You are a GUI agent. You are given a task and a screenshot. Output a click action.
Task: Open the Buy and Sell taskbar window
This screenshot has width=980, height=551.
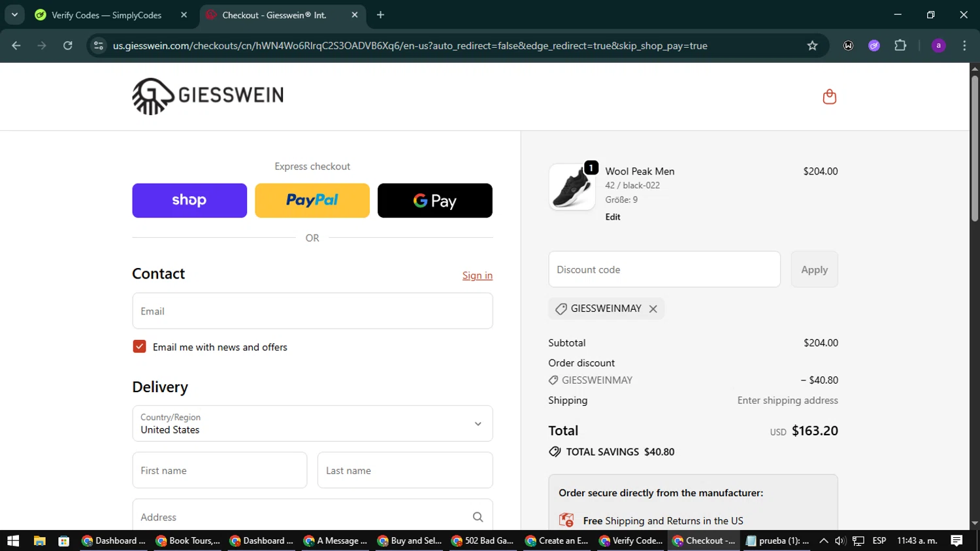click(x=409, y=541)
